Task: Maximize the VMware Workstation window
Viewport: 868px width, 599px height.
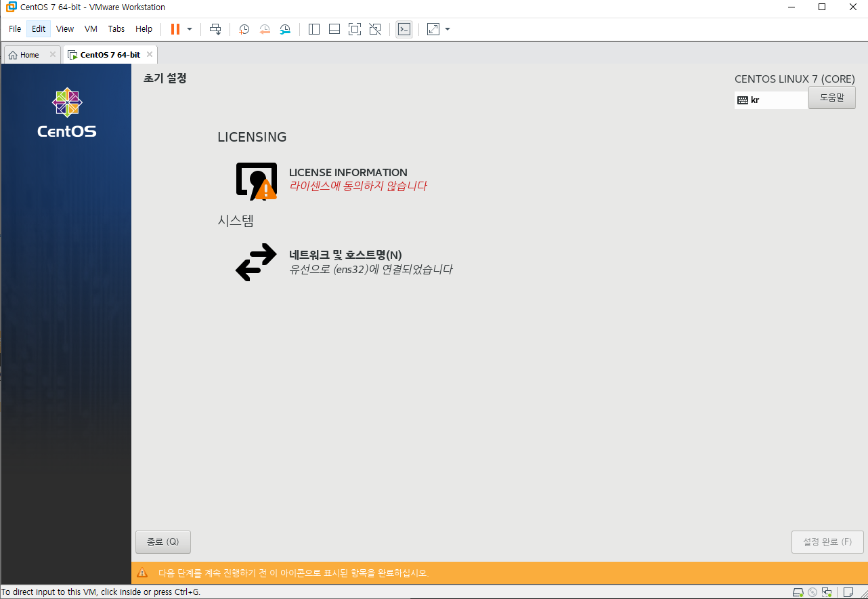Action: click(822, 7)
